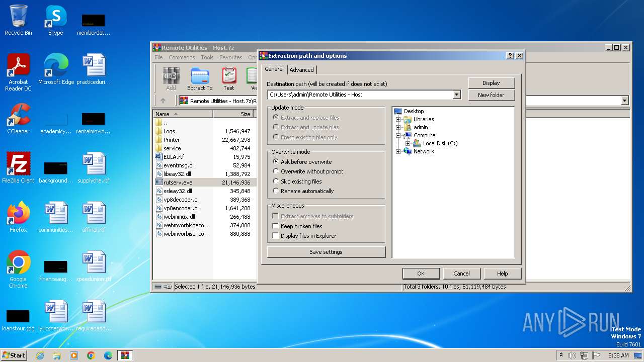Click dialog context help question button

[x=510, y=56]
